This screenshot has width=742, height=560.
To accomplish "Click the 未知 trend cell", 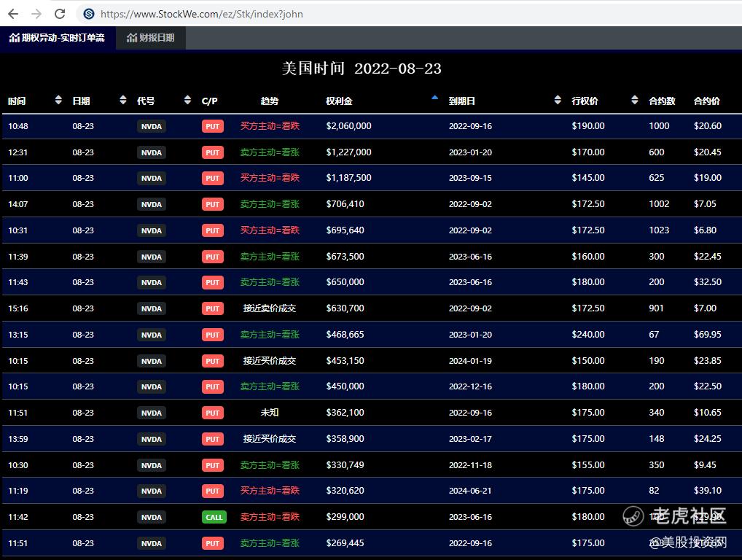I will tap(269, 412).
